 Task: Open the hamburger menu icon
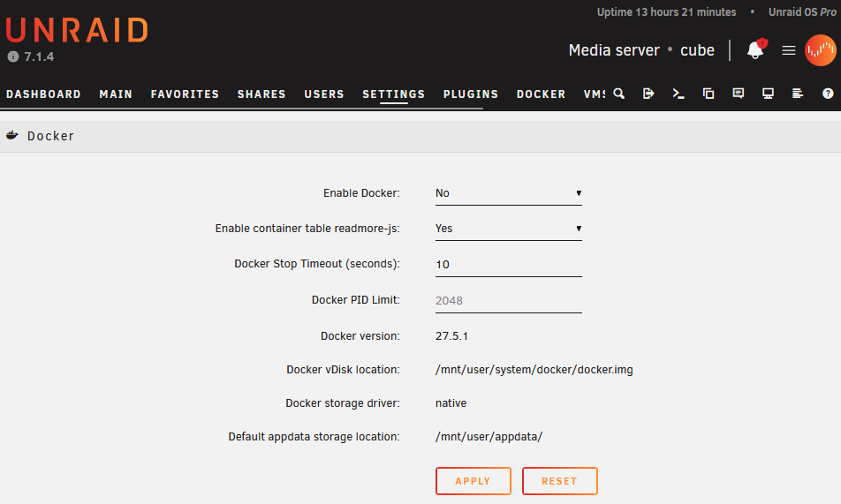pos(788,50)
